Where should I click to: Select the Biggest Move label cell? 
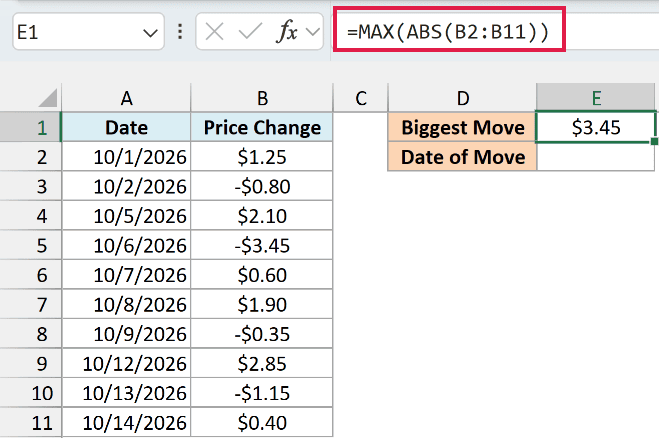click(x=462, y=127)
